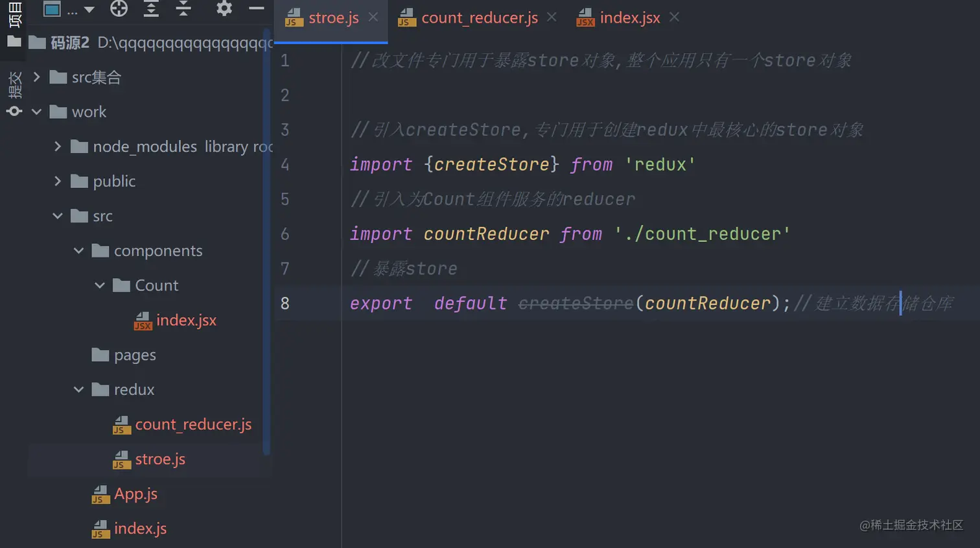The width and height of the screenshot is (980, 548).
Task: Open index.js in project tree
Action: click(140, 529)
